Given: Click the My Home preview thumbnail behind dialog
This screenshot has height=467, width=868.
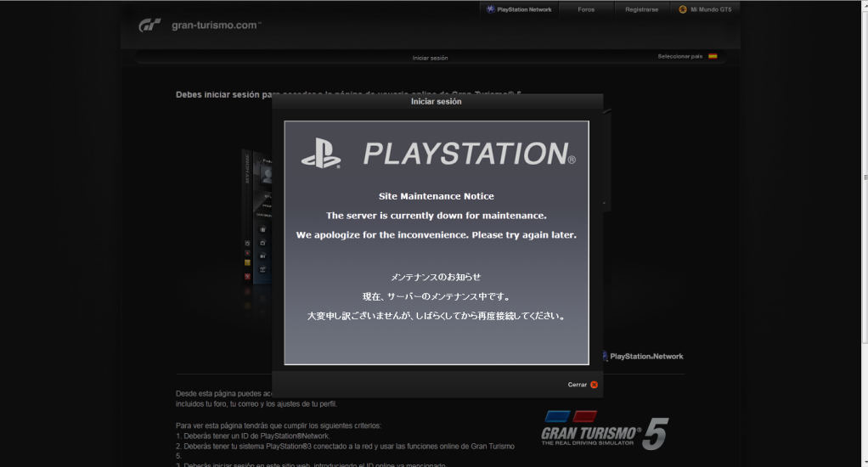Looking at the screenshot, I should tap(256, 221).
